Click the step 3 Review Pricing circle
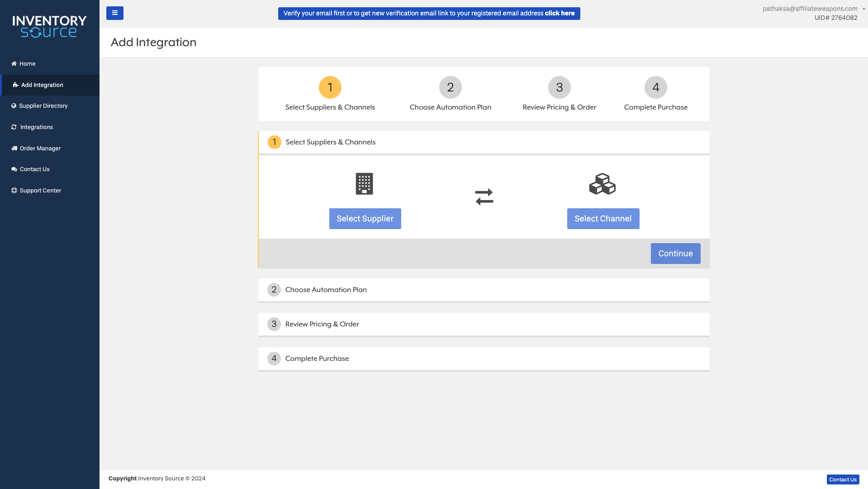Screen dimensions: 868x489 click(559, 87)
